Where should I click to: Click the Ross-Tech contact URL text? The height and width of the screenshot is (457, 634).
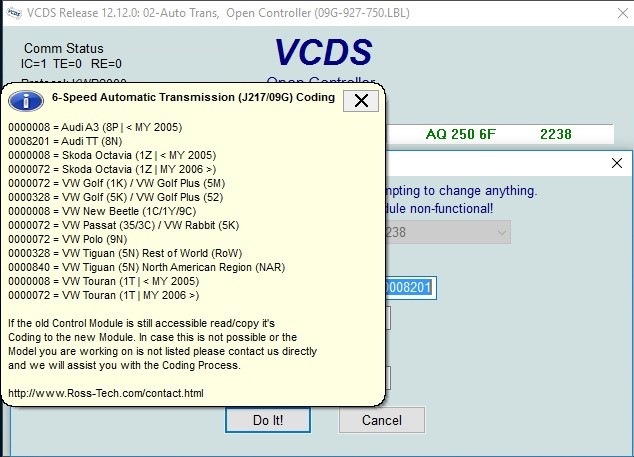pyautogui.click(x=106, y=393)
